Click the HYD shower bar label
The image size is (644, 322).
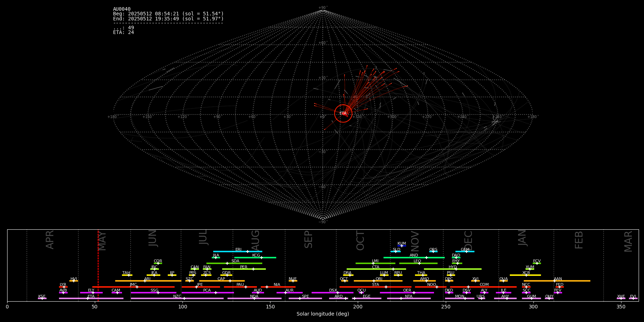(453, 267)
